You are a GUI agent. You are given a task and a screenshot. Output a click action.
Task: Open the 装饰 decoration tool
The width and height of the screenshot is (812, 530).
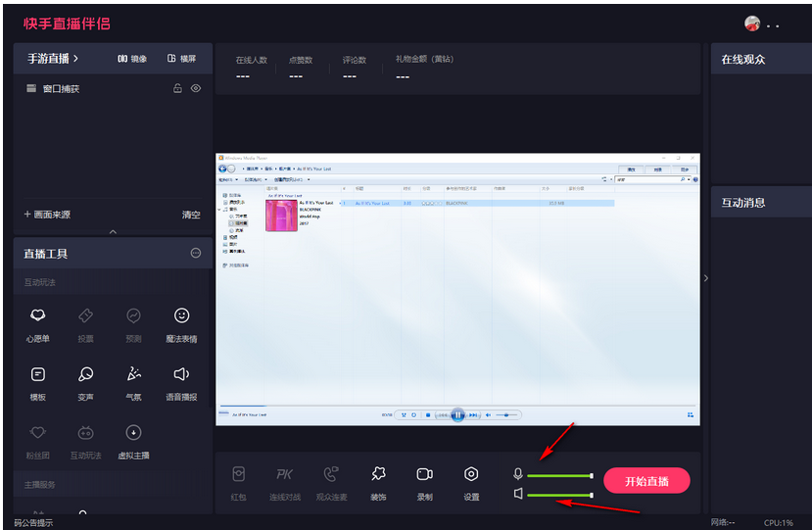click(378, 480)
